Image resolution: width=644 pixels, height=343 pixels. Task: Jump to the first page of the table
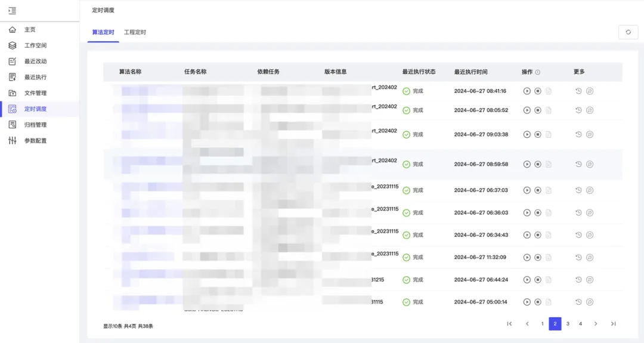point(509,324)
